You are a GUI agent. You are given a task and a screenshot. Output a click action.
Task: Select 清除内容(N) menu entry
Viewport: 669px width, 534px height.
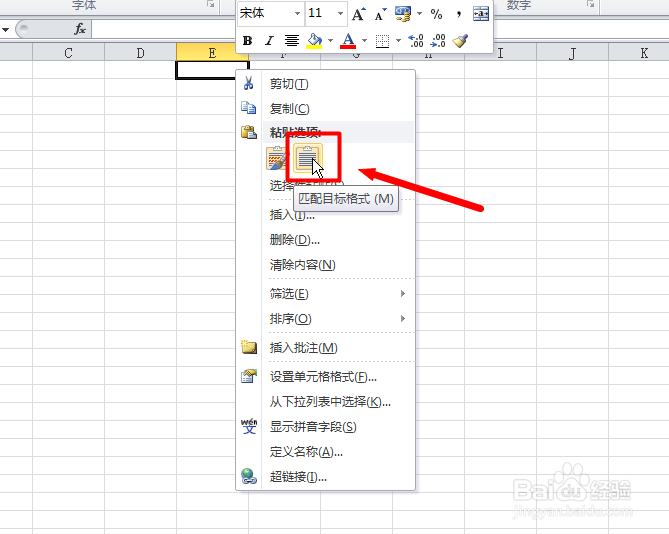(x=326, y=265)
